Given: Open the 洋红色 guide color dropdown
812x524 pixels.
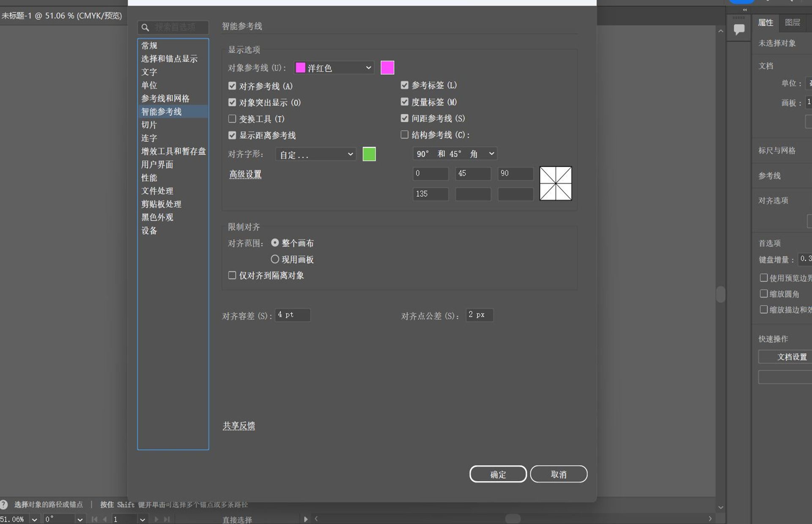Looking at the screenshot, I should 334,68.
